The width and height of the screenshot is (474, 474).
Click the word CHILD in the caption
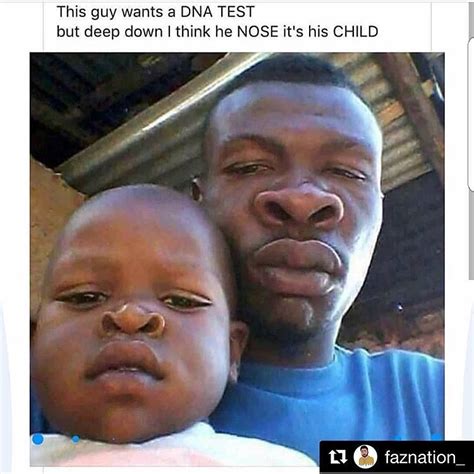pos(356,32)
